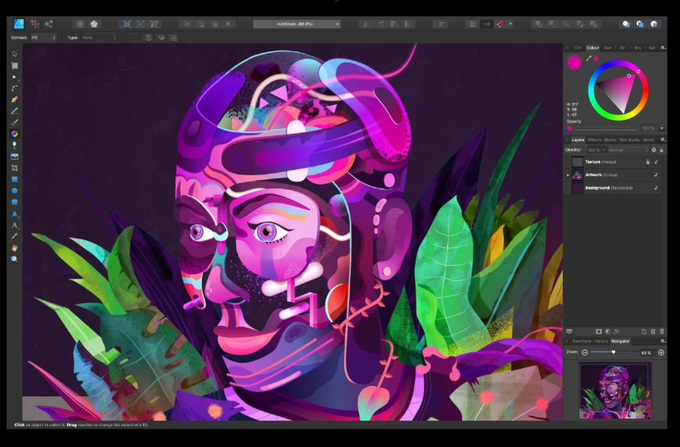The height and width of the screenshot is (447, 680).
Task: Open the layer blend mode dropdown
Action: point(628,150)
